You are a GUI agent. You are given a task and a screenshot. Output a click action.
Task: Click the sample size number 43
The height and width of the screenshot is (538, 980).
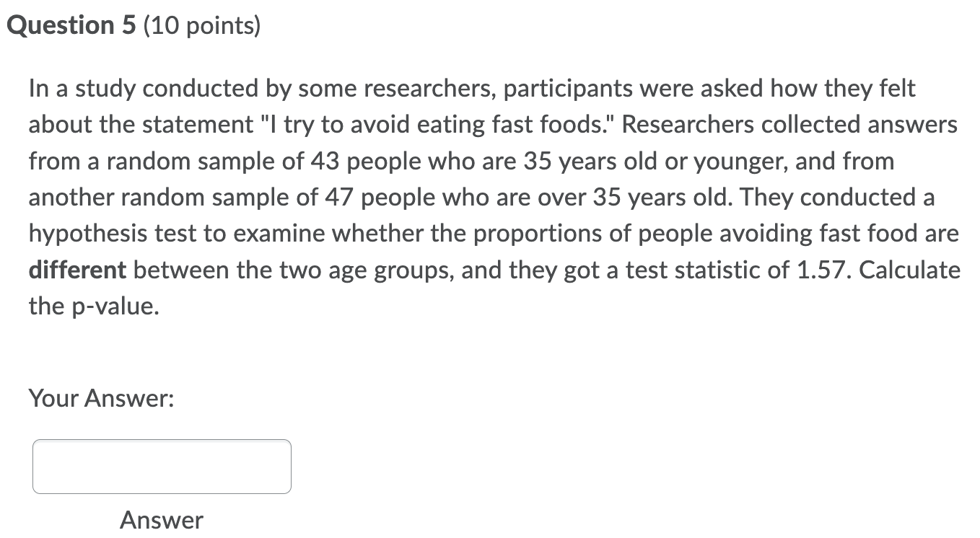pyautogui.click(x=325, y=162)
